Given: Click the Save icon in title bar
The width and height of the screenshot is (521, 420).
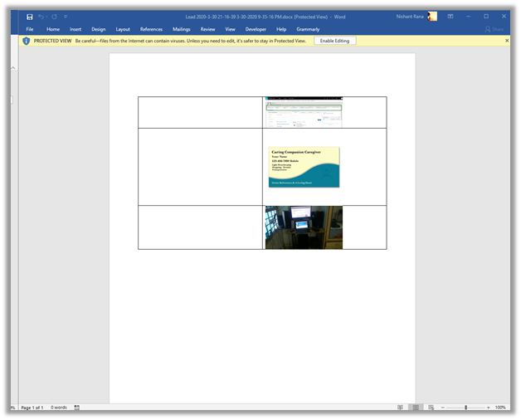Looking at the screenshot, I should point(30,17).
